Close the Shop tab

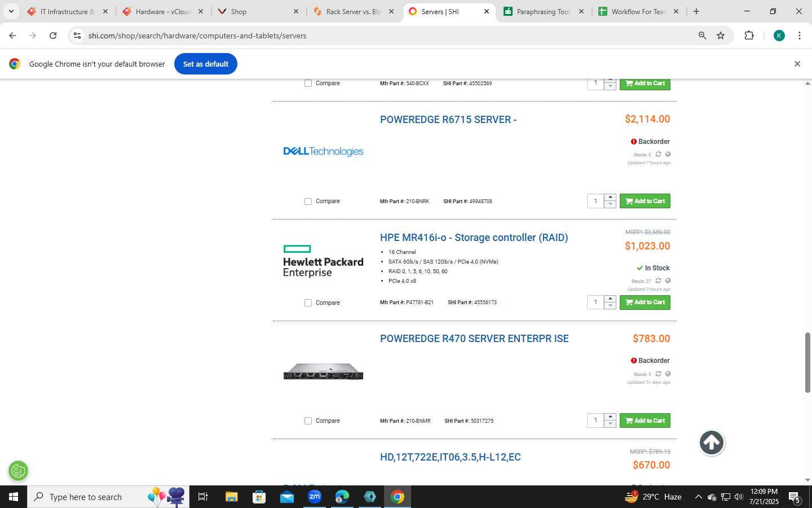296,11
